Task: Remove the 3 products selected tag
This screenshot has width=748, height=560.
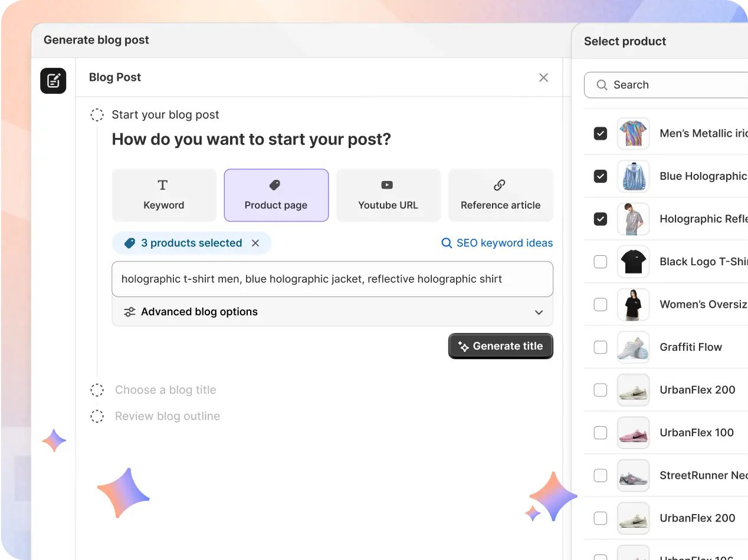Action: [x=255, y=243]
